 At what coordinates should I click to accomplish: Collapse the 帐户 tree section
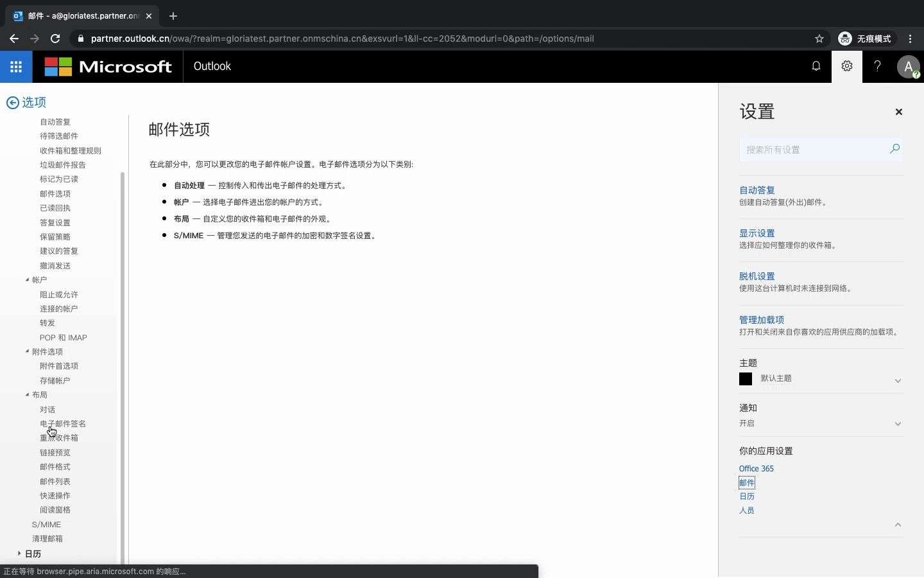tap(27, 280)
